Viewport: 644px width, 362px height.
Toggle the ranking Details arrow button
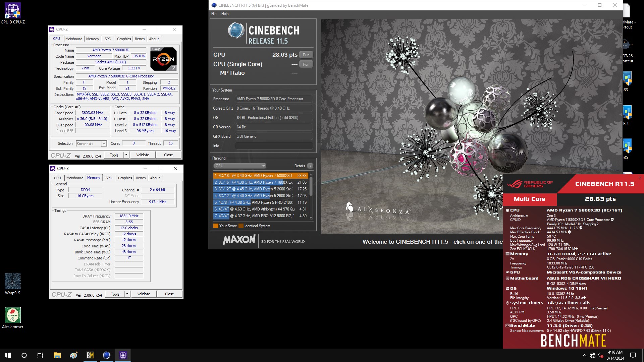click(310, 166)
